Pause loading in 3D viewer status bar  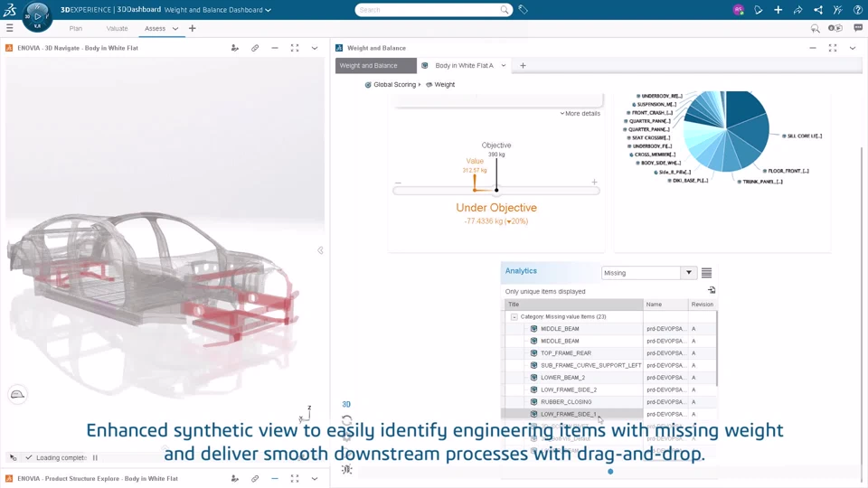click(x=95, y=457)
